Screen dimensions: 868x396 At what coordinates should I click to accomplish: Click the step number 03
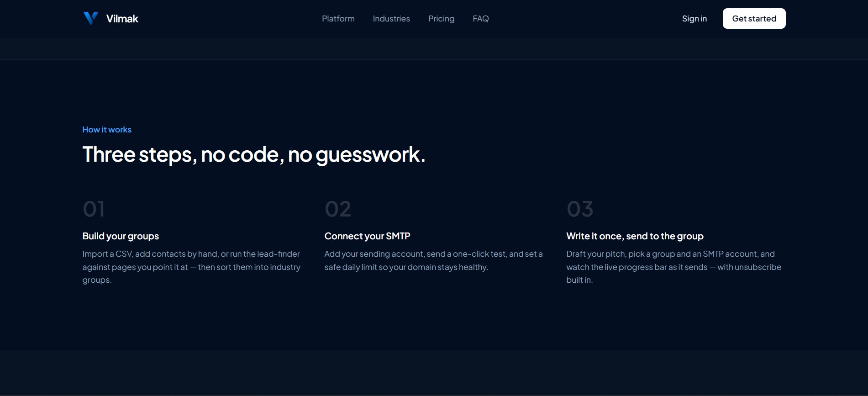click(x=580, y=209)
